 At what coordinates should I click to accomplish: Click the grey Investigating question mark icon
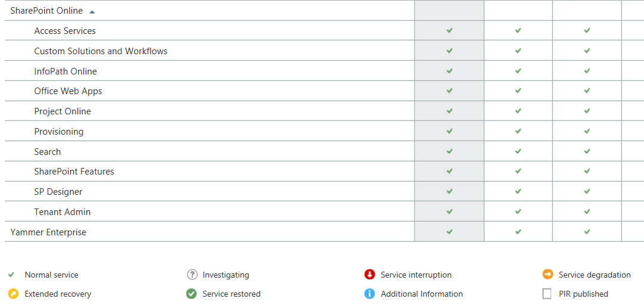tap(192, 275)
